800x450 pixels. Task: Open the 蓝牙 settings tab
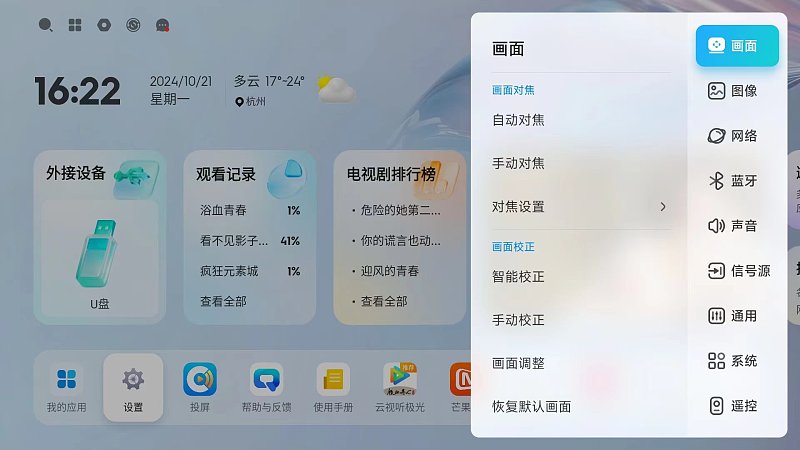(x=732, y=181)
